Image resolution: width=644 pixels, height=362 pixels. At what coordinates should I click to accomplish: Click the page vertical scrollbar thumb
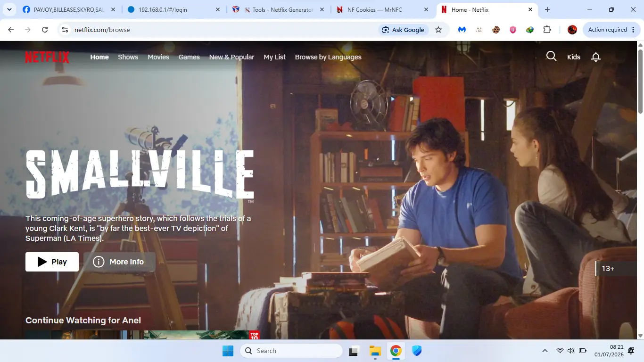click(640, 81)
